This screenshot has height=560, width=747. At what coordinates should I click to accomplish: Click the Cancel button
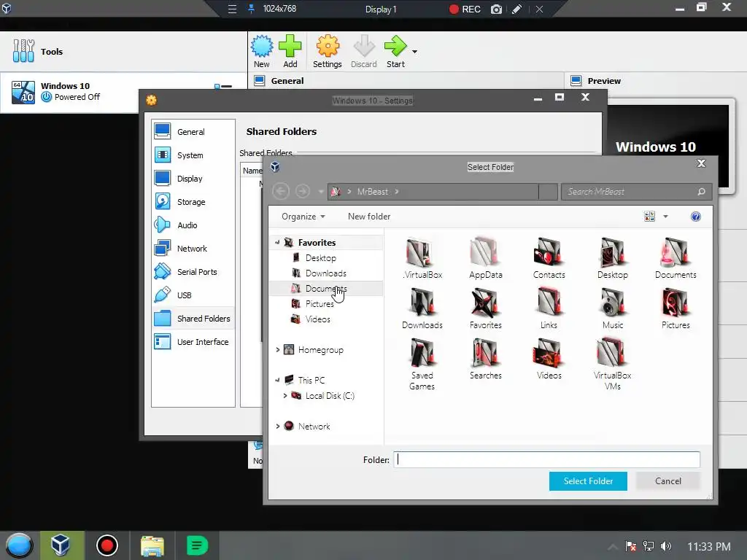click(x=668, y=481)
